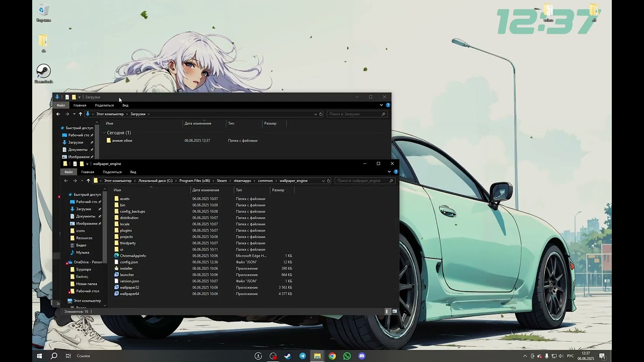Open the Windows Start menu
Screen dimensions: 644x362
tap(39, 356)
